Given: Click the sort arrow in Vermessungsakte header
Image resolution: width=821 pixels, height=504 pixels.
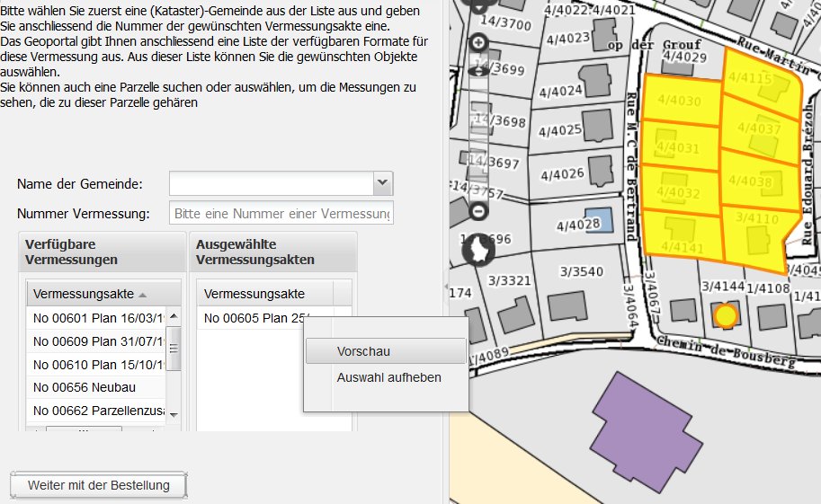Looking at the screenshot, I should (142, 296).
